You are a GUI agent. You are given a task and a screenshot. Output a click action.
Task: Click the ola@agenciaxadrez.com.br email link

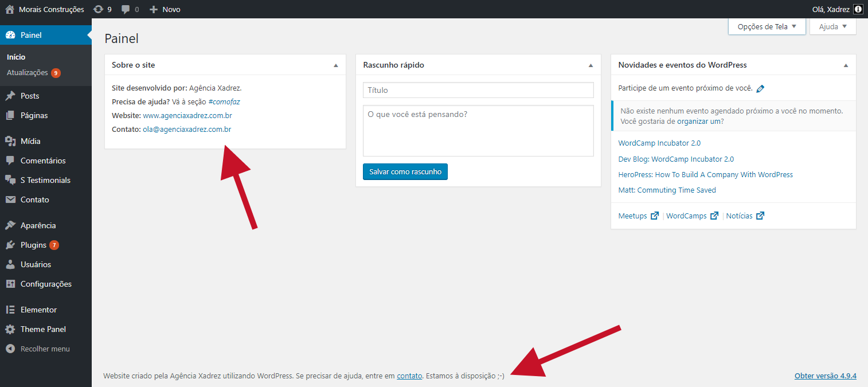(187, 129)
